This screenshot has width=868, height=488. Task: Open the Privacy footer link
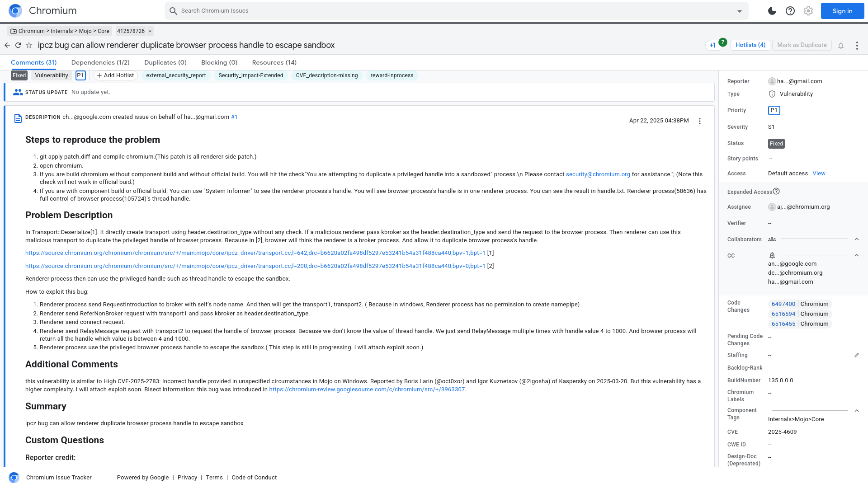tap(187, 478)
